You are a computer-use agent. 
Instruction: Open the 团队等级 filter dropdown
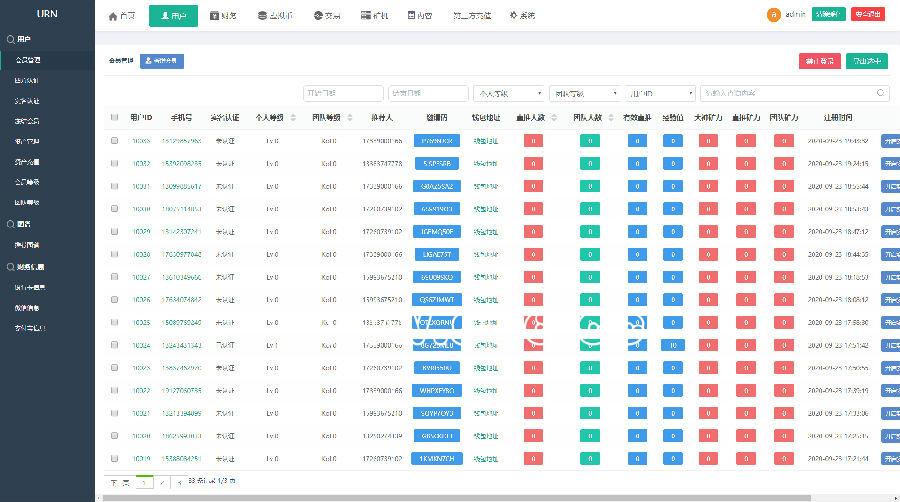(x=585, y=93)
